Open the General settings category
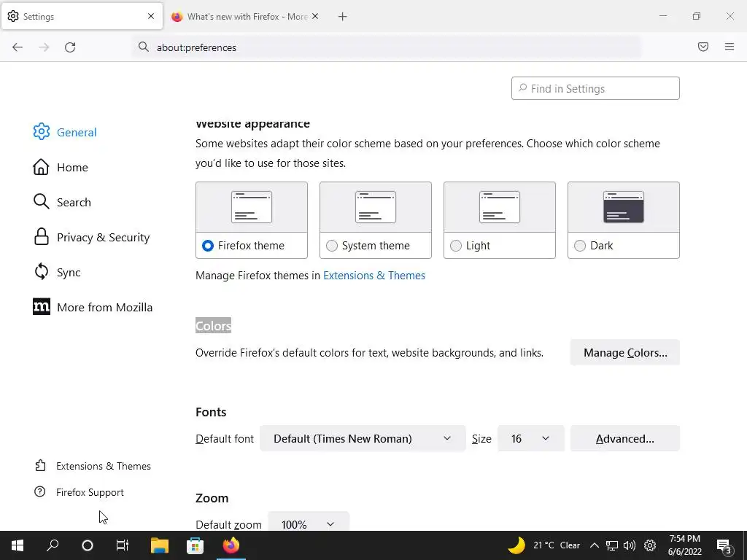The image size is (747, 560). click(x=65, y=132)
